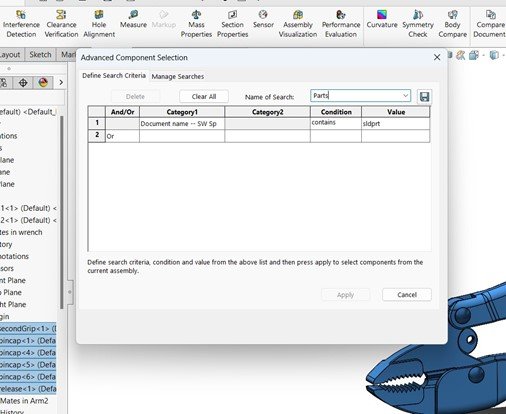506x414 pixels.
Task: Open display style icon in view toolbar
Action: [x=494, y=55]
